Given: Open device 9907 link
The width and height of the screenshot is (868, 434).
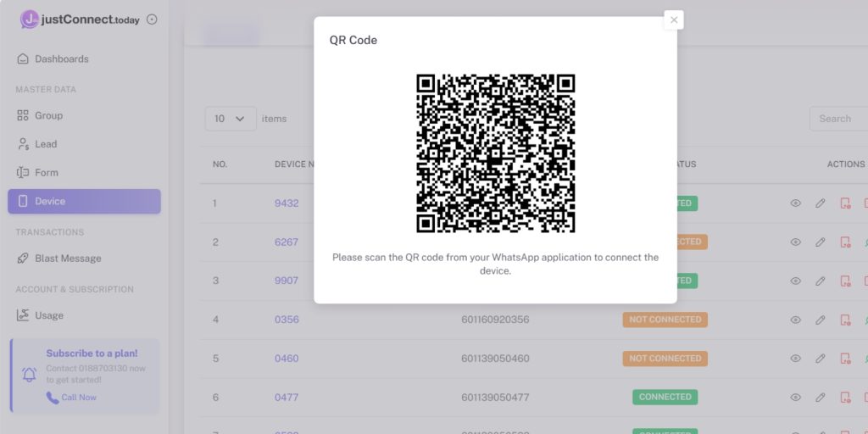Looking at the screenshot, I should coord(287,281).
